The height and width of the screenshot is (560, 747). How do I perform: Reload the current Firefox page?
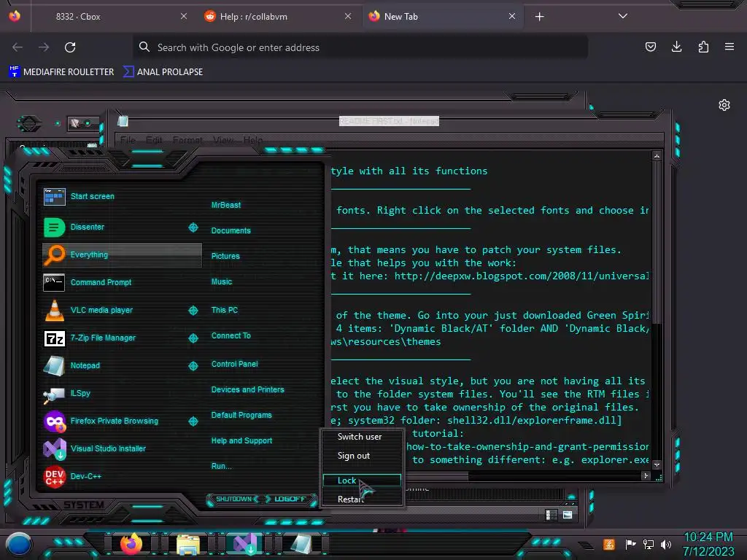tap(70, 47)
